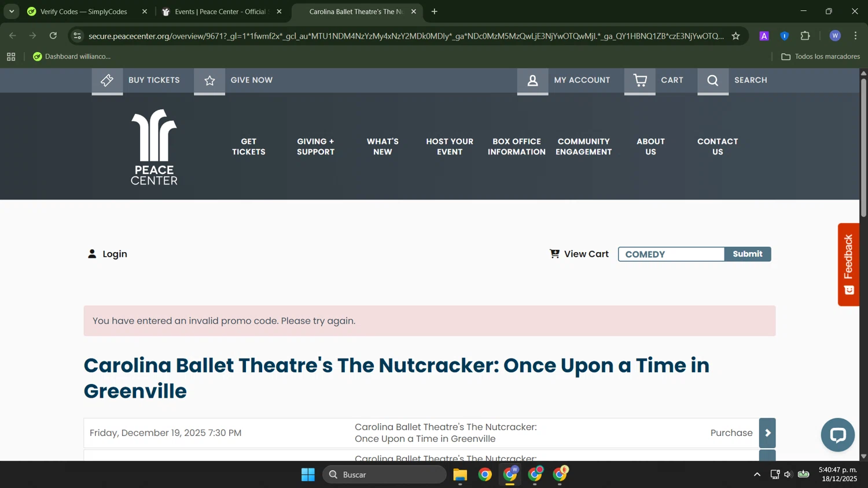The image size is (868, 488).
Task: Click the Login user icon
Action: pyautogui.click(x=92, y=254)
